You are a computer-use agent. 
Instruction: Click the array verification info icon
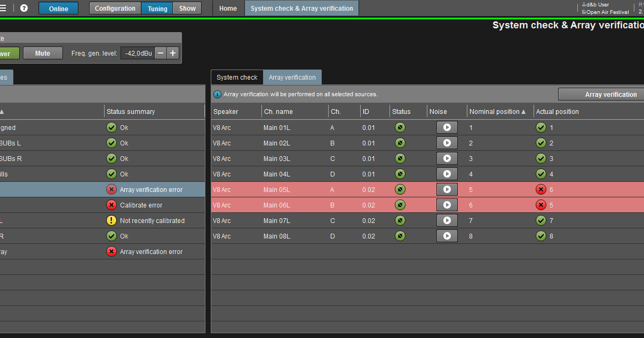pos(217,95)
